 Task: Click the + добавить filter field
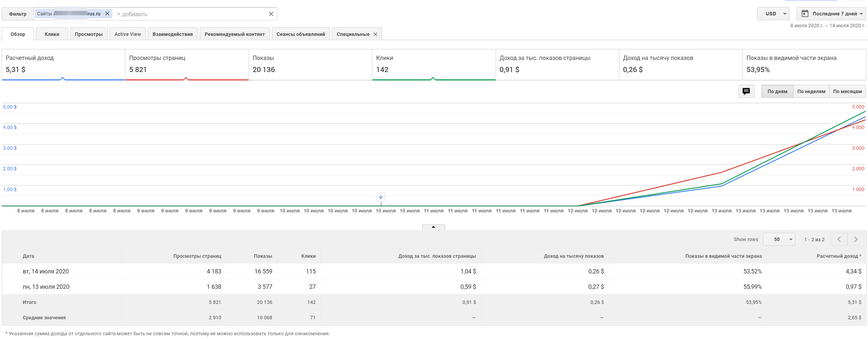(189, 14)
